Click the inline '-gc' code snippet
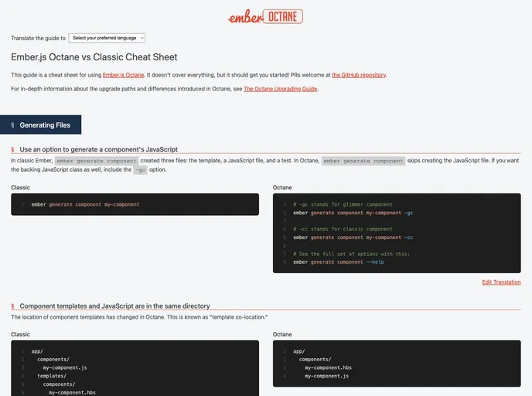Image resolution: width=532 pixels, height=396 pixels. click(140, 169)
